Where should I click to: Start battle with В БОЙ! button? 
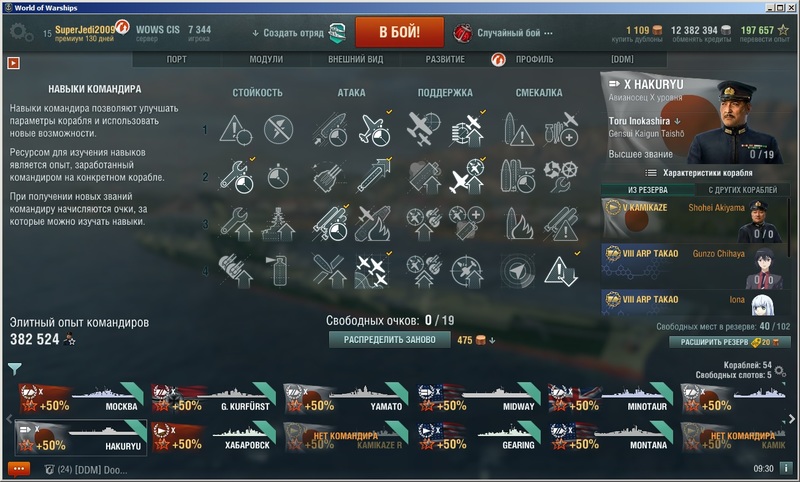399,32
